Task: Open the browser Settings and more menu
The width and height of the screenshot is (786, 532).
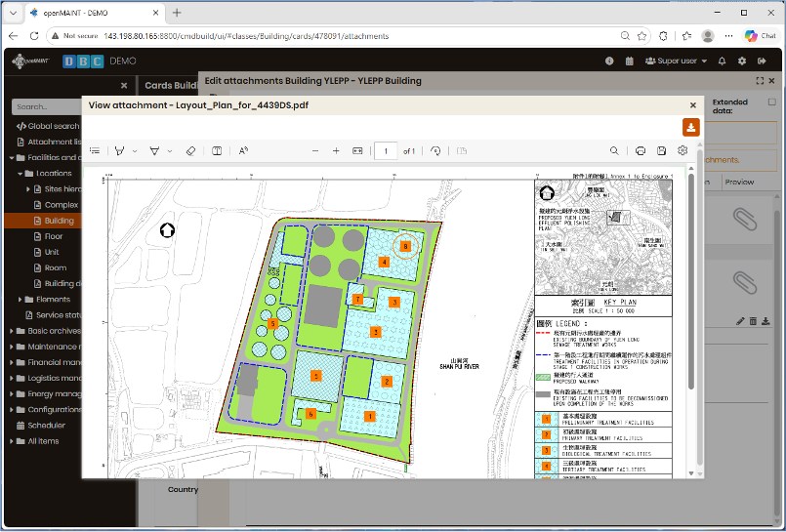Action: coord(728,36)
